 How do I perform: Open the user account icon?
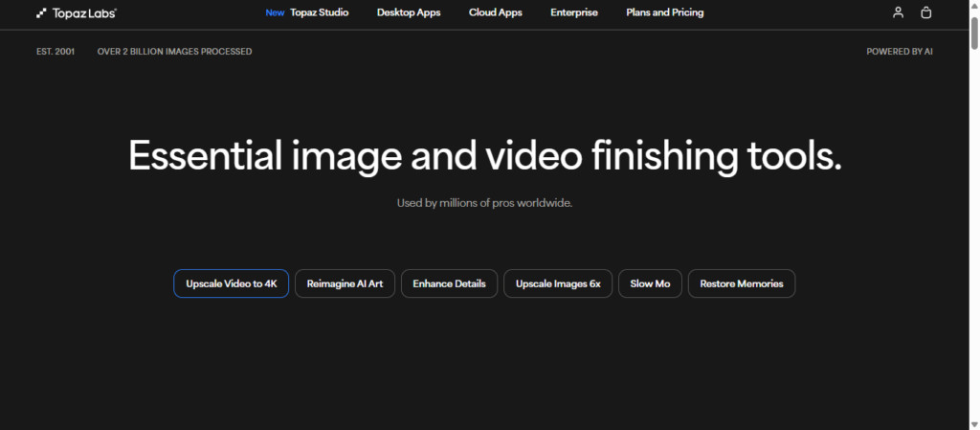pos(898,13)
